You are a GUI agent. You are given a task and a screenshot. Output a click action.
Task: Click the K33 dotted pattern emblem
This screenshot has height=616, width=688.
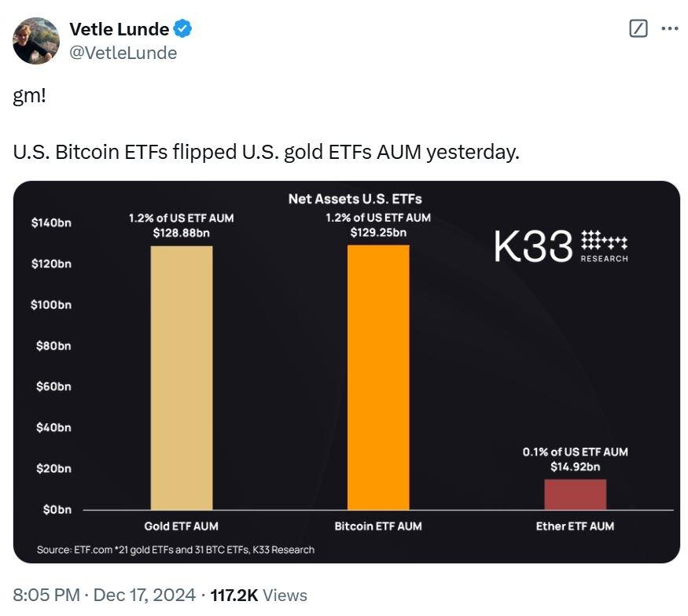tap(604, 241)
